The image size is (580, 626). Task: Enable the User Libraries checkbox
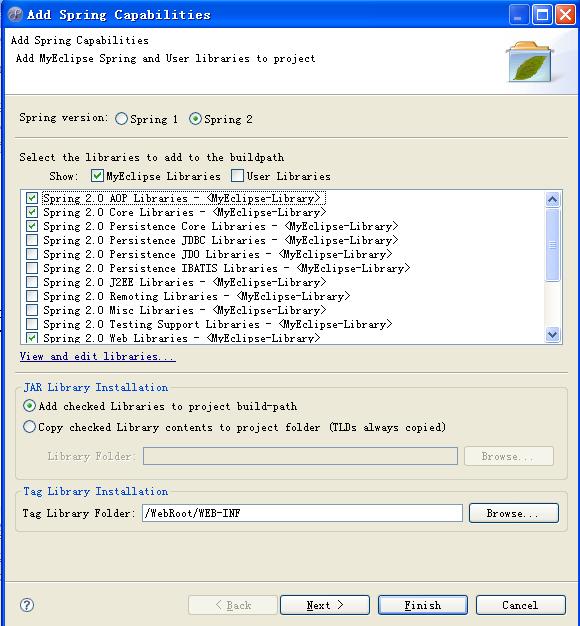[237, 176]
